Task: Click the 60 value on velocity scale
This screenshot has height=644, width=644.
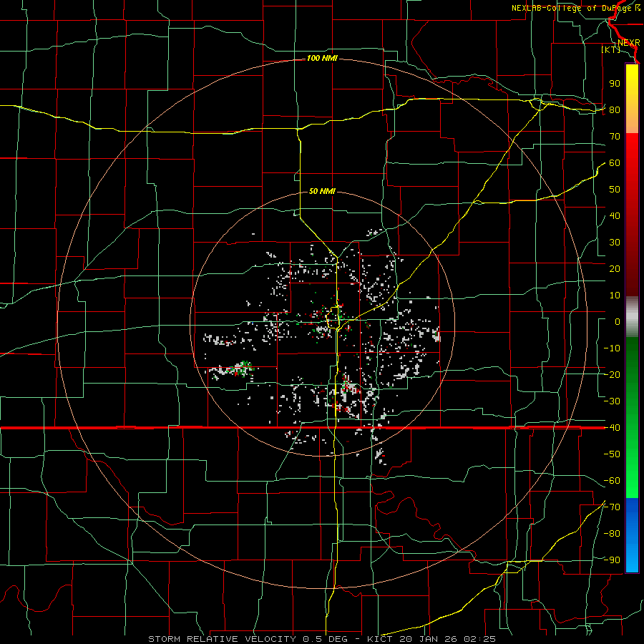Action: coord(615,163)
